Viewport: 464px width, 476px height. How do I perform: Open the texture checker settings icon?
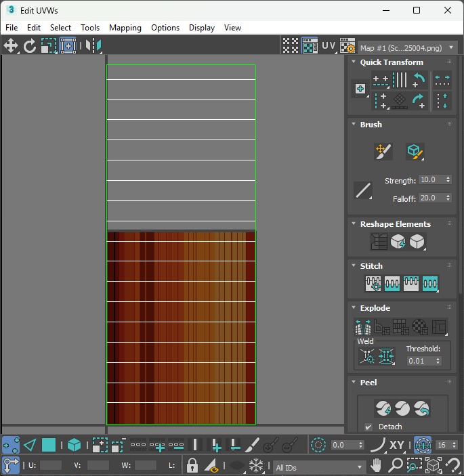coord(347,46)
